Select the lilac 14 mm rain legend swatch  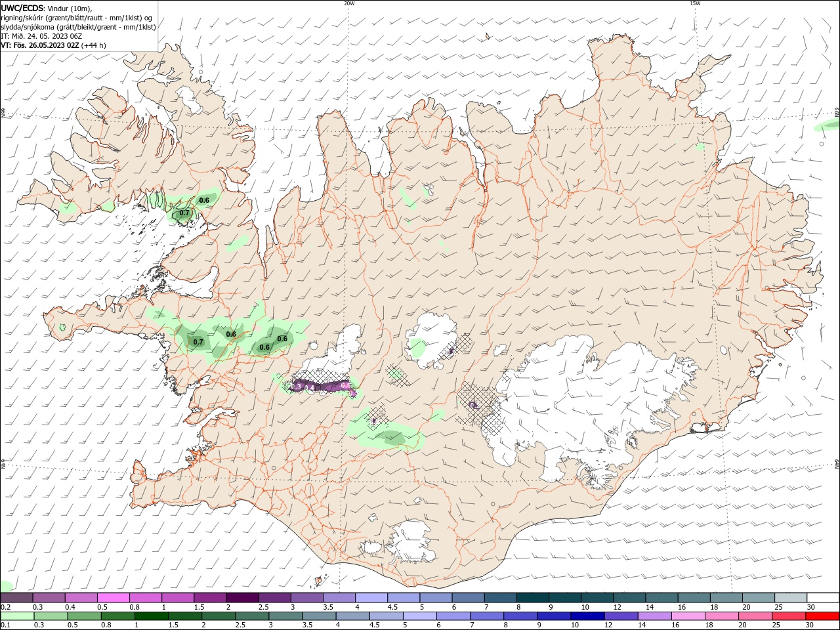(655, 616)
